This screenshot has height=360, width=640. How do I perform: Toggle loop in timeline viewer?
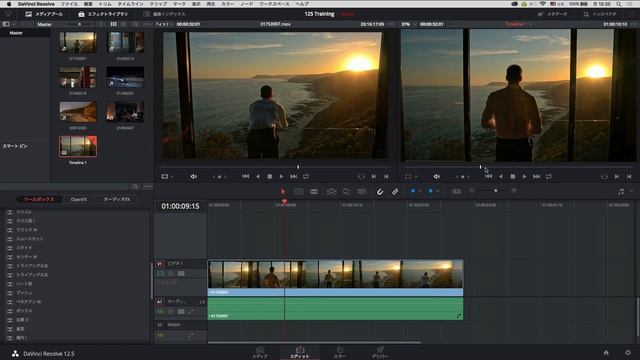549,176
